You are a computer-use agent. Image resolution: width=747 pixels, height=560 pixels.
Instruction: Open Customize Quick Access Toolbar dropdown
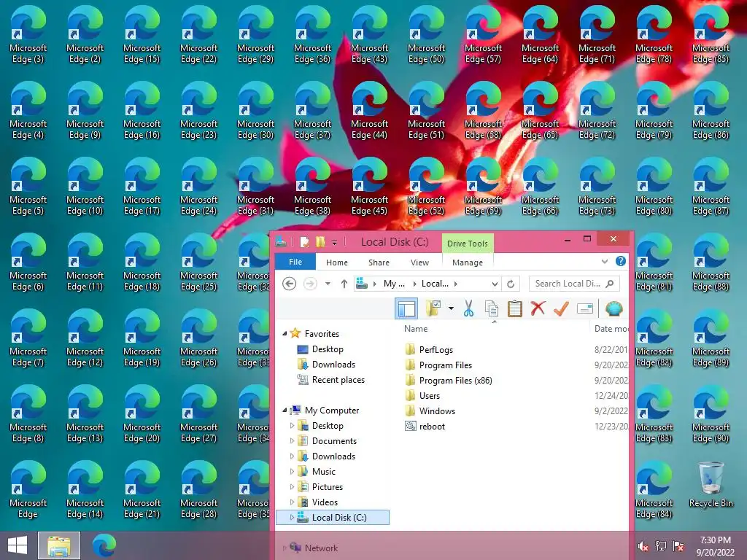pyautogui.click(x=334, y=242)
